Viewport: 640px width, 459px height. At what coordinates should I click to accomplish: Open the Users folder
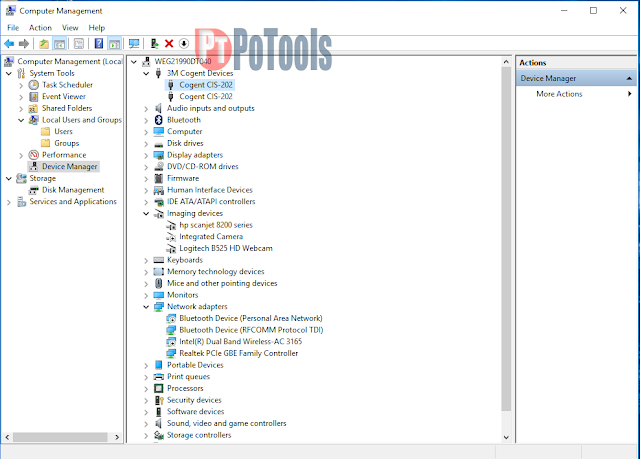[63, 131]
